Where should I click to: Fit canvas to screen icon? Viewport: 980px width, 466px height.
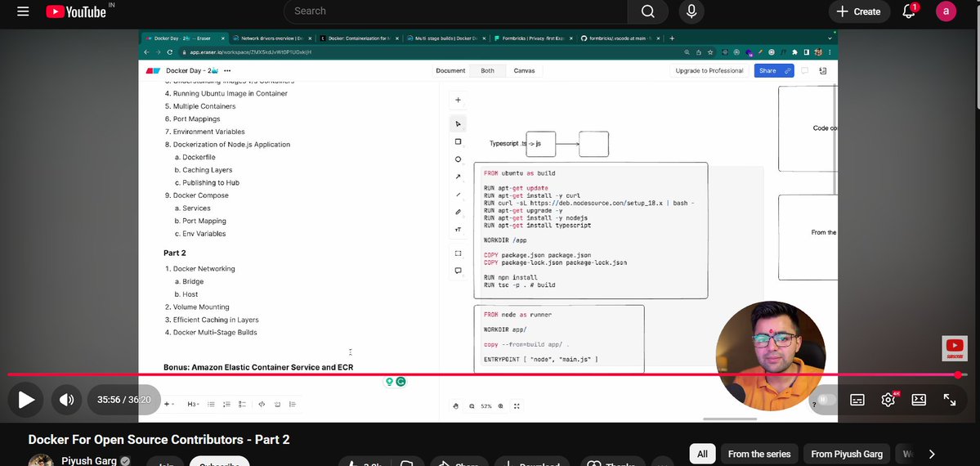[x=517, y=406]
